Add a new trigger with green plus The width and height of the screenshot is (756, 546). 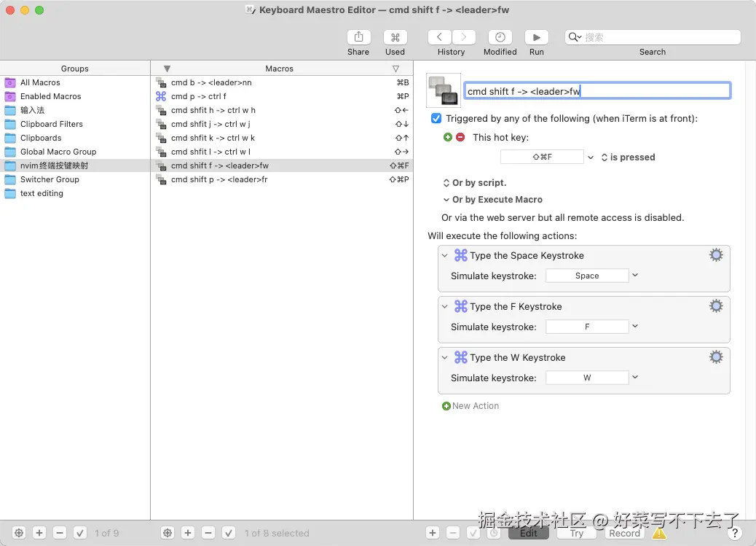click(x=447, y=137)
